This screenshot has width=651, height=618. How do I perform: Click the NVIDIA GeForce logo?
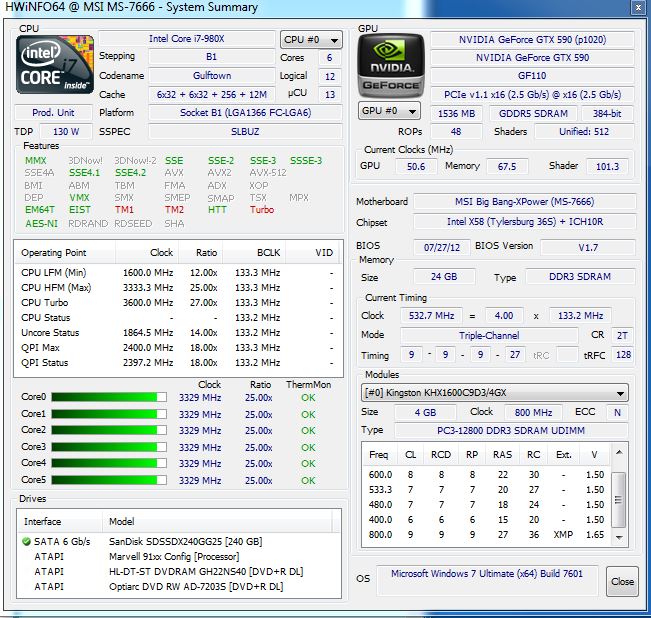click(x=391, y=66)
